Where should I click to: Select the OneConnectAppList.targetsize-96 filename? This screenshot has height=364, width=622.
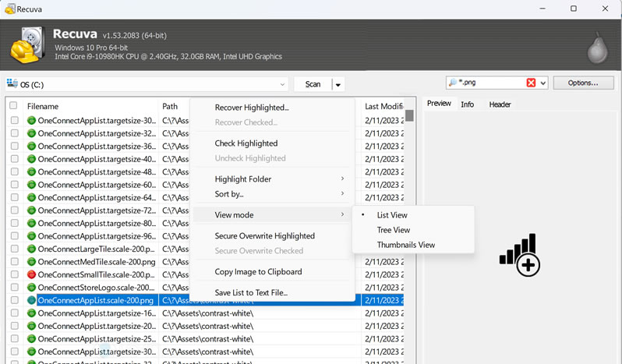(97, 236)
